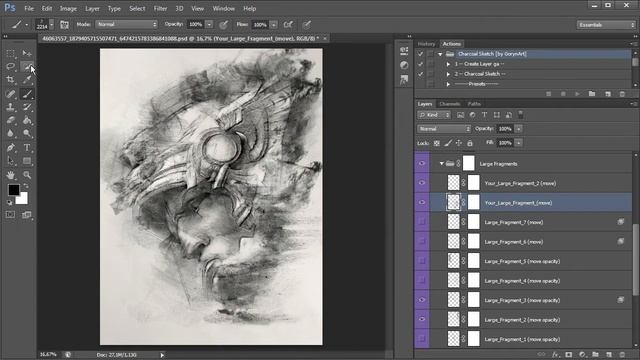The width and height of the screenshot is (640, 360).
Task: Switch to the History tab
Action: coord(426,44)
